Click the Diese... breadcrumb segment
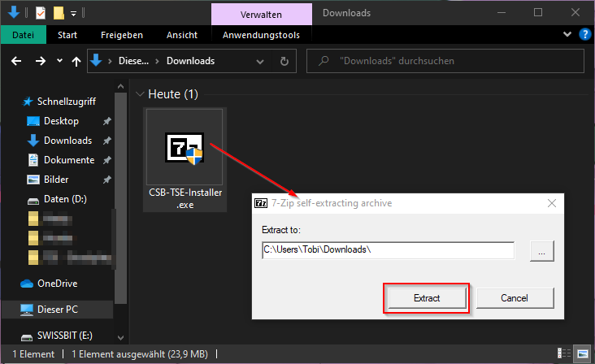 [133, 61]
